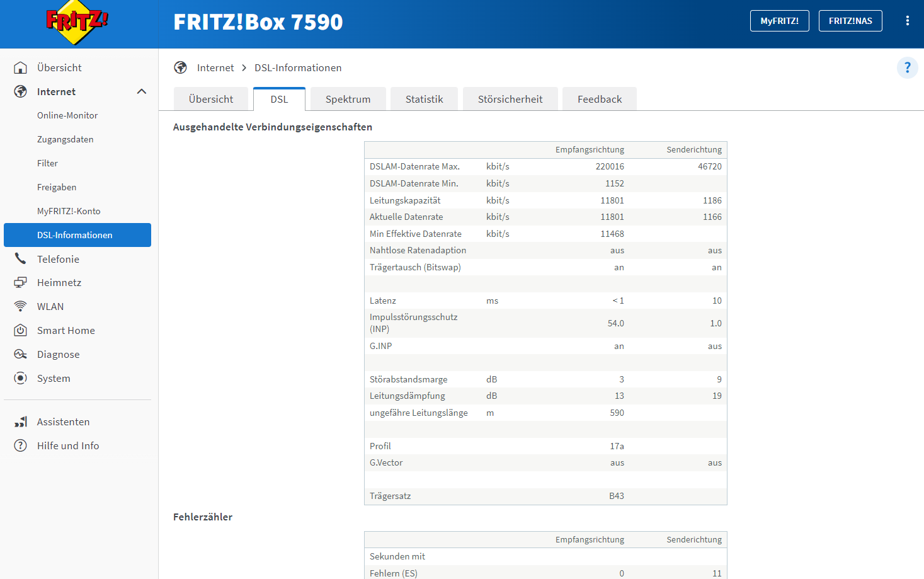Click the 'Leitungsdämpfung' row label
This screenshot has width=924, height=579.
click(408, 396)
